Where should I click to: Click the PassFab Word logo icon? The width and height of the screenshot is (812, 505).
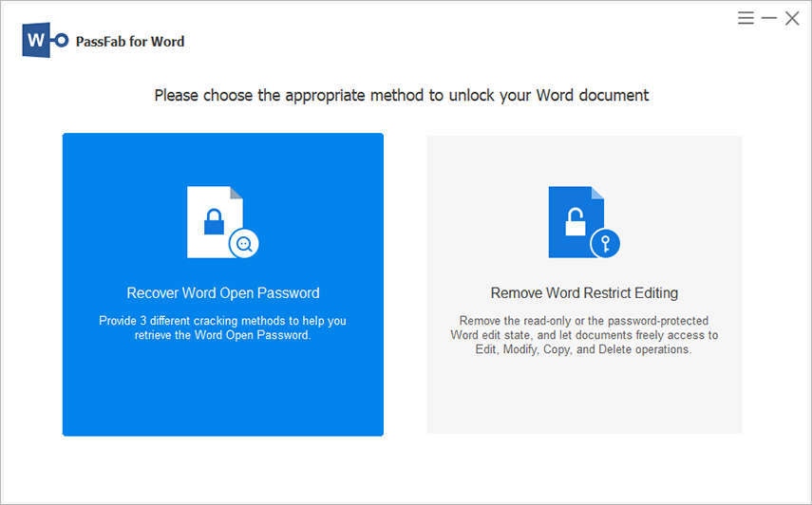point(46,41)
